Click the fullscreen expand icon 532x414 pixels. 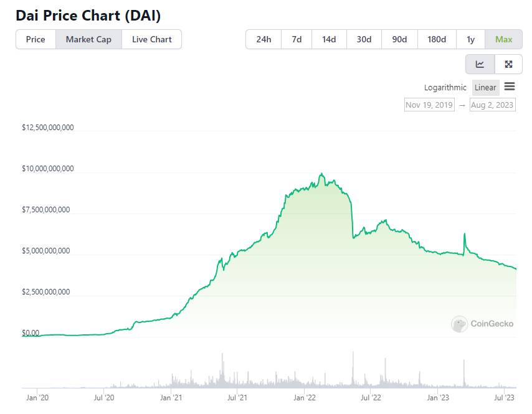[x=508, y=64]
